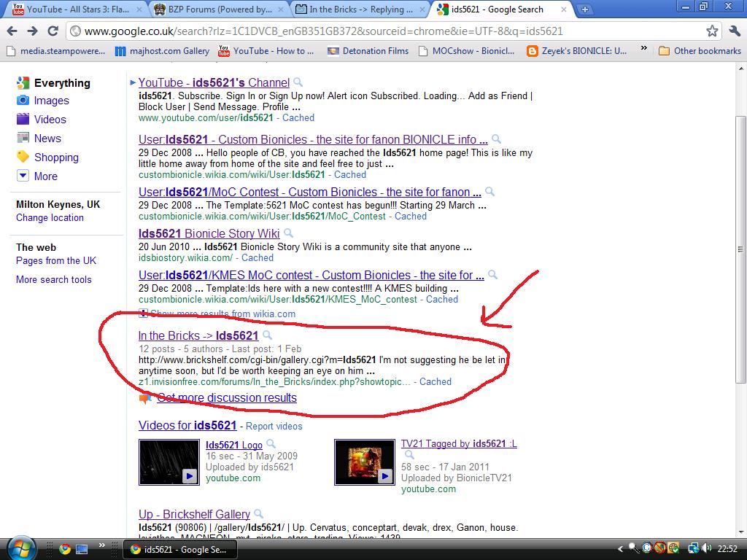The image size is (747, 560).
Task: Open the In the Bricks -> Ids5621 result
Action: coord(198,335)
